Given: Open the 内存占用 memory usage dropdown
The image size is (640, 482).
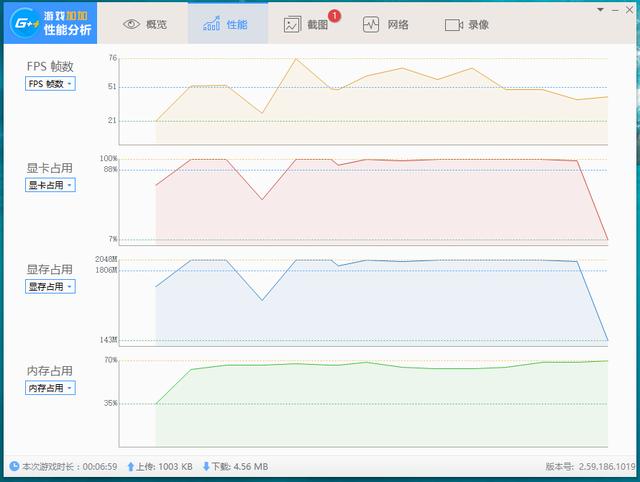Looking at the screenshot, I should (x=50, y=388).
